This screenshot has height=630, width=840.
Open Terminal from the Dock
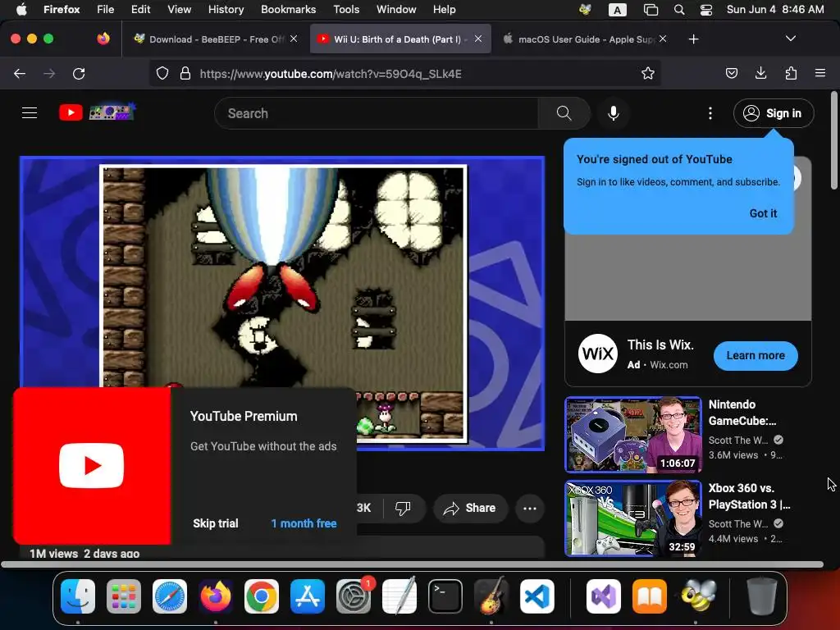445,596
